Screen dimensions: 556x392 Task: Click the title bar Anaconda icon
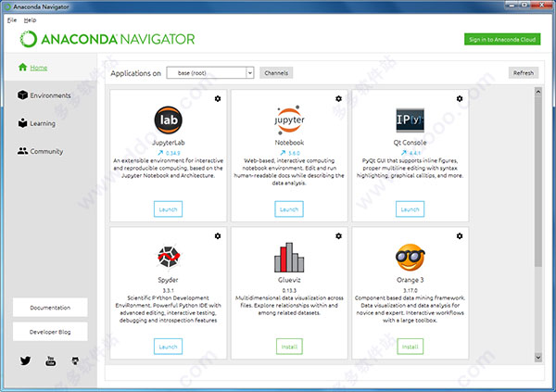[x=7, y=6]
